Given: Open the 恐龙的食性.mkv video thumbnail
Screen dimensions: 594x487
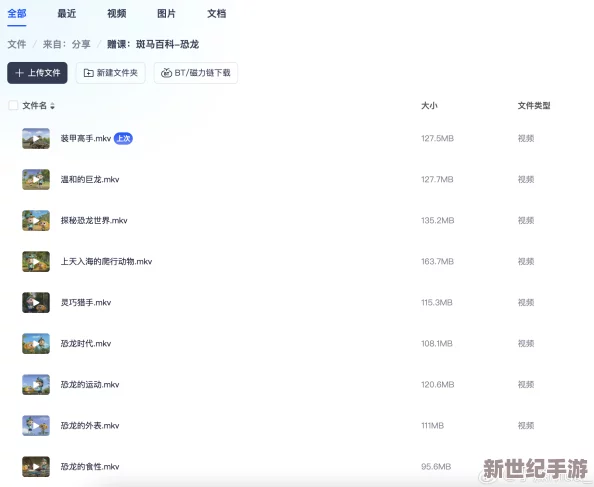Looking at the screenshot, I should (x=36, y=467).
